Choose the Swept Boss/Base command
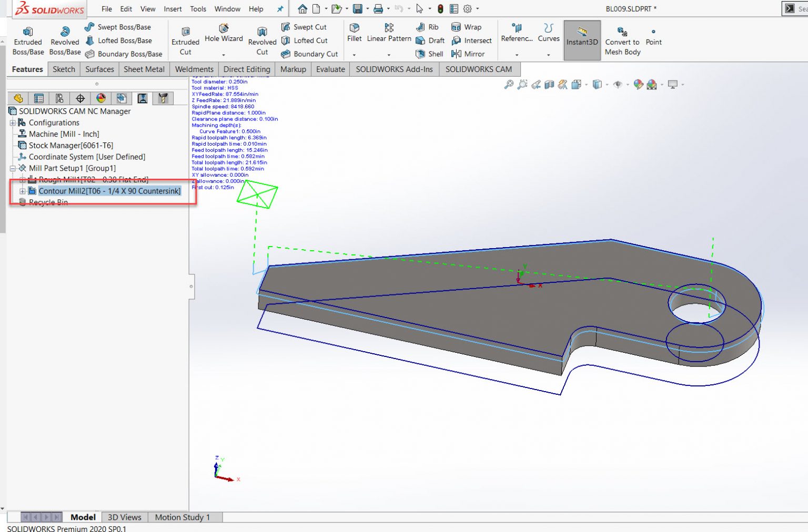The image size is (808, 532). click(x=118, y=27)
